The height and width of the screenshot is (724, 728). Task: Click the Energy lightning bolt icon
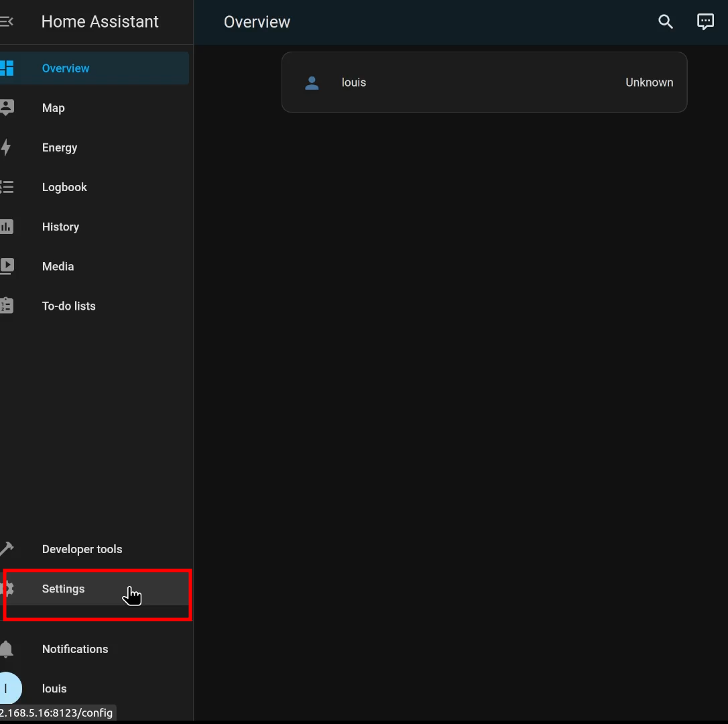[6, 147]
